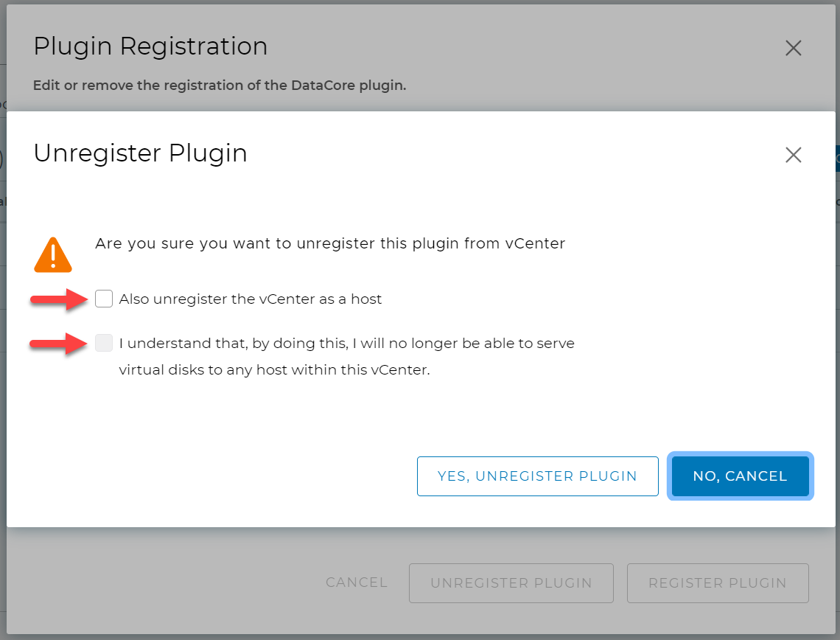Click the 'NO, CANCEL' button
The width and height of the screenshot is (840, 640).
740,476
